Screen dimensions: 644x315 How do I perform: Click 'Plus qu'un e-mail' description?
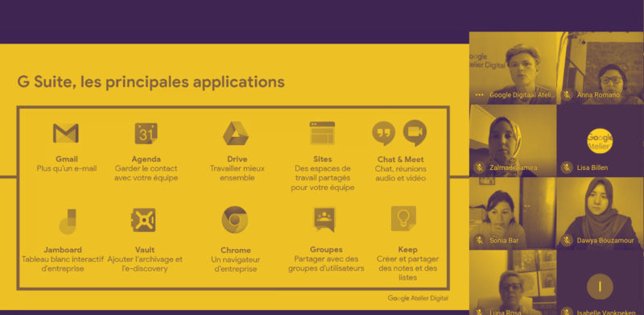[67, 168]
